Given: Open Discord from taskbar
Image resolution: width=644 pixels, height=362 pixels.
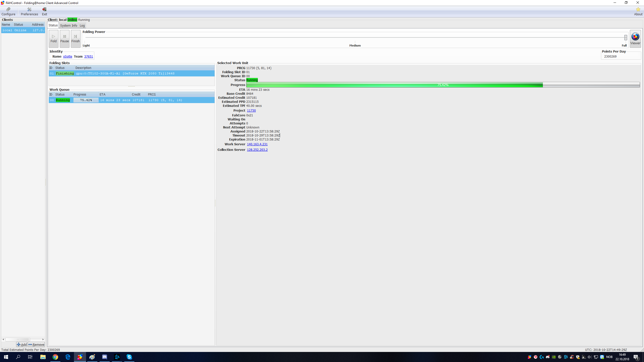Looking at the screenshot, I should pyautogui.click(x=104, y=357).
